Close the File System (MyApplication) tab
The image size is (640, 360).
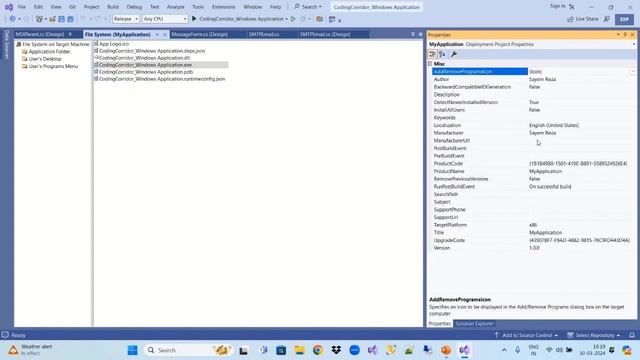click(x=165, y=35)
